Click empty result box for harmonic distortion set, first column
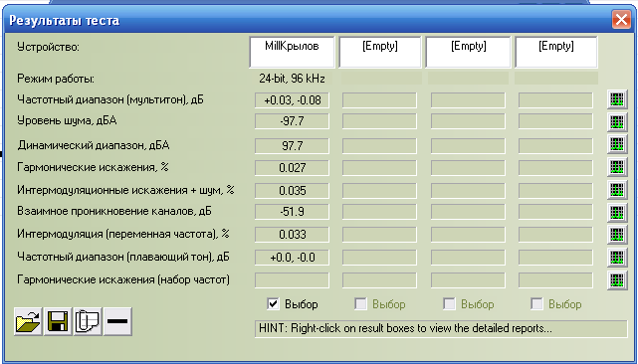The image size is (638, 364). (293, 279)
